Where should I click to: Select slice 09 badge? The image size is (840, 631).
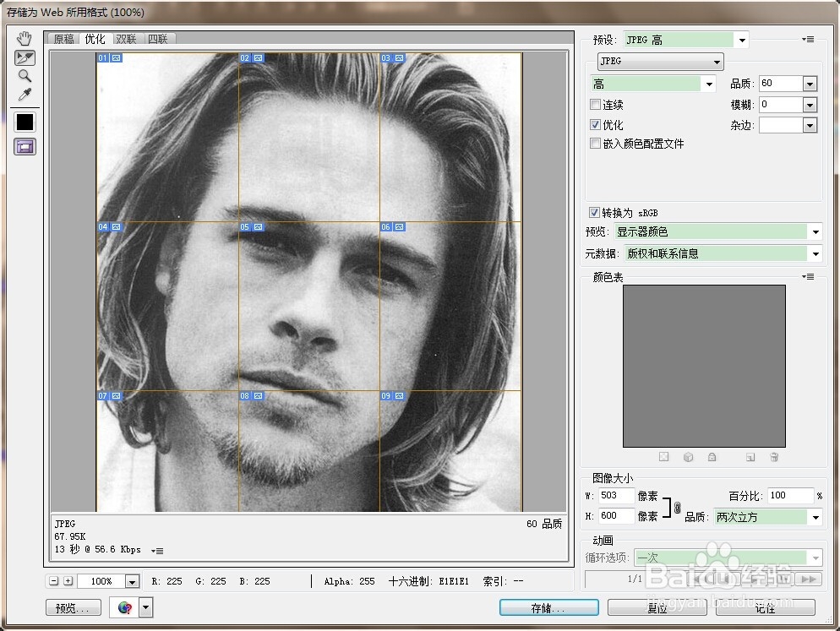pos(392,396)
